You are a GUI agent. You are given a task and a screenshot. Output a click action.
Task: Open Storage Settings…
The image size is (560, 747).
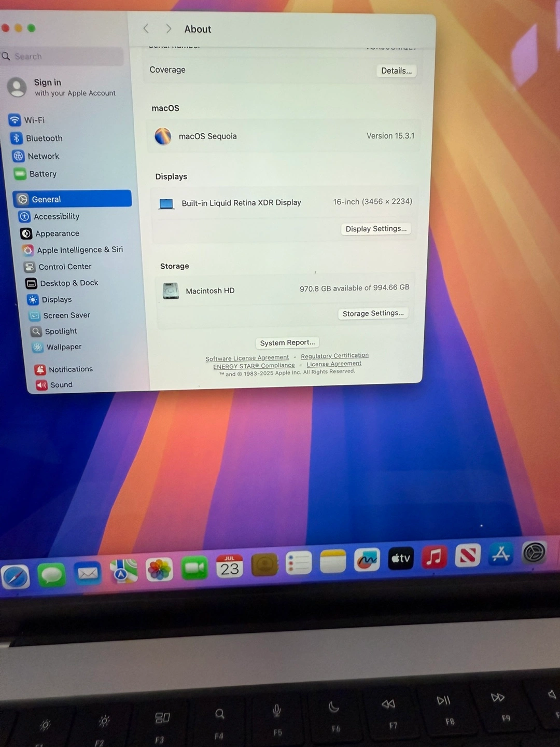pos(373,313)
